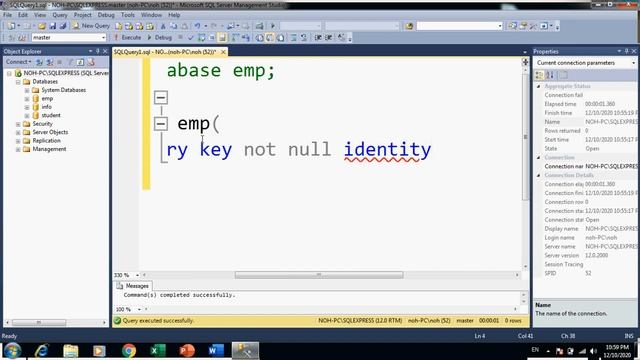Open the editor 330 % zoom dropdown

click(x=137, y=275)
